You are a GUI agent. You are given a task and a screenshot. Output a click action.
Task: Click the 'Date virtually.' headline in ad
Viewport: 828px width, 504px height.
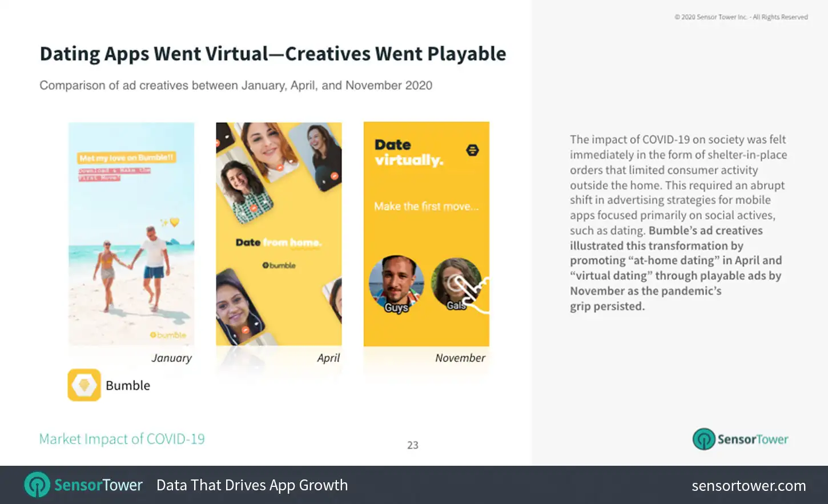[x=409, y=152]
